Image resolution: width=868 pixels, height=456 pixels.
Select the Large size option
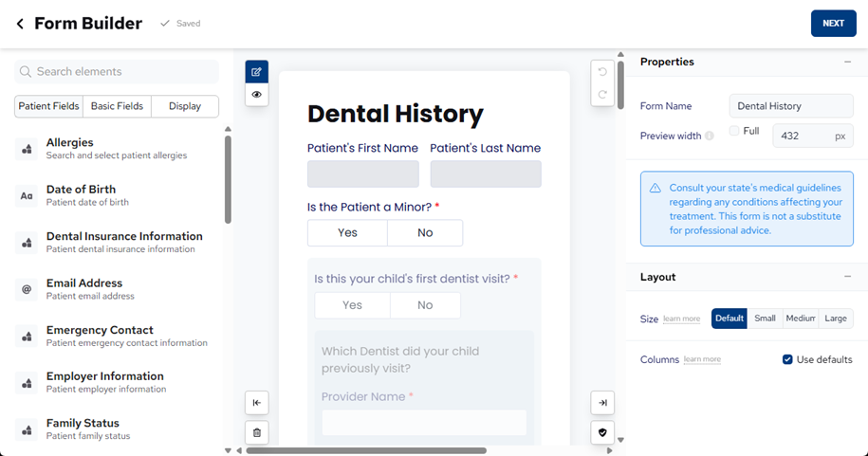point(836,319)
